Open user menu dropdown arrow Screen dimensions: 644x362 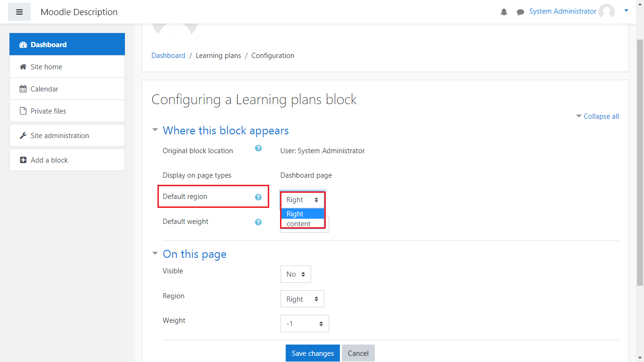click(x=626, y=10)
